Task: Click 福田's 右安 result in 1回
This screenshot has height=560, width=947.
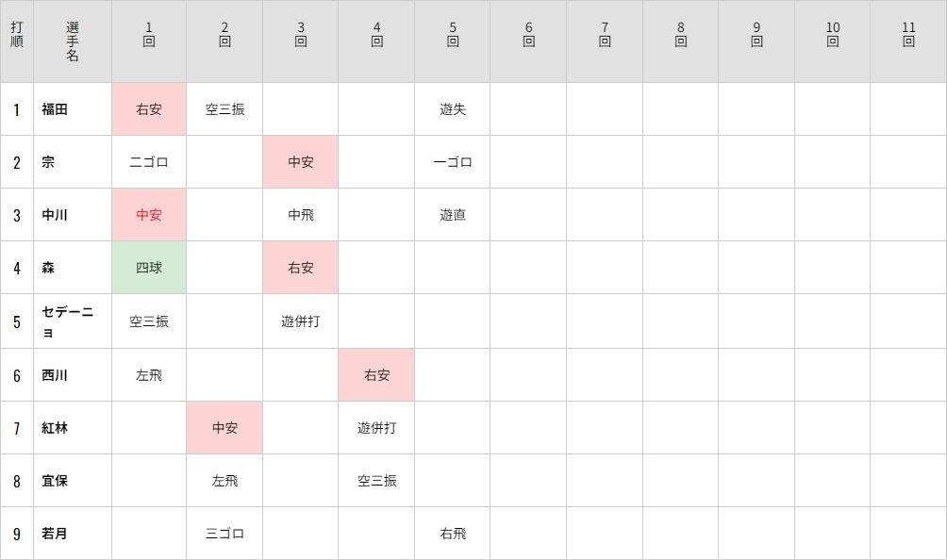Action: 149,109
